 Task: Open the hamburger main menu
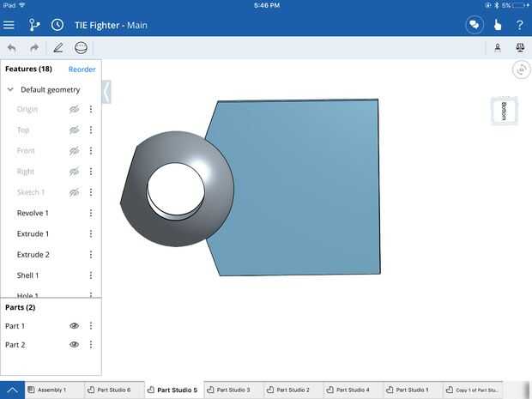click(9, 25)
